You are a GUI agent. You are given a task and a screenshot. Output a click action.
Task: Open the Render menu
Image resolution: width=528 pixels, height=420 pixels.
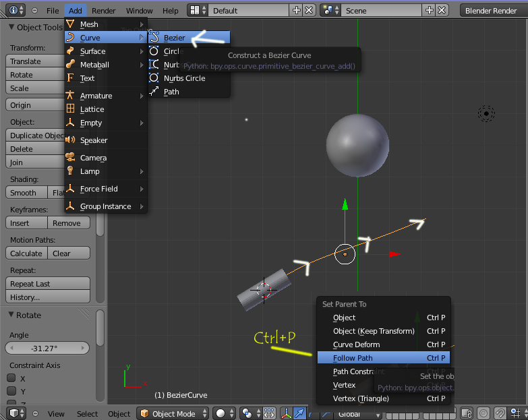pos(103,11)
